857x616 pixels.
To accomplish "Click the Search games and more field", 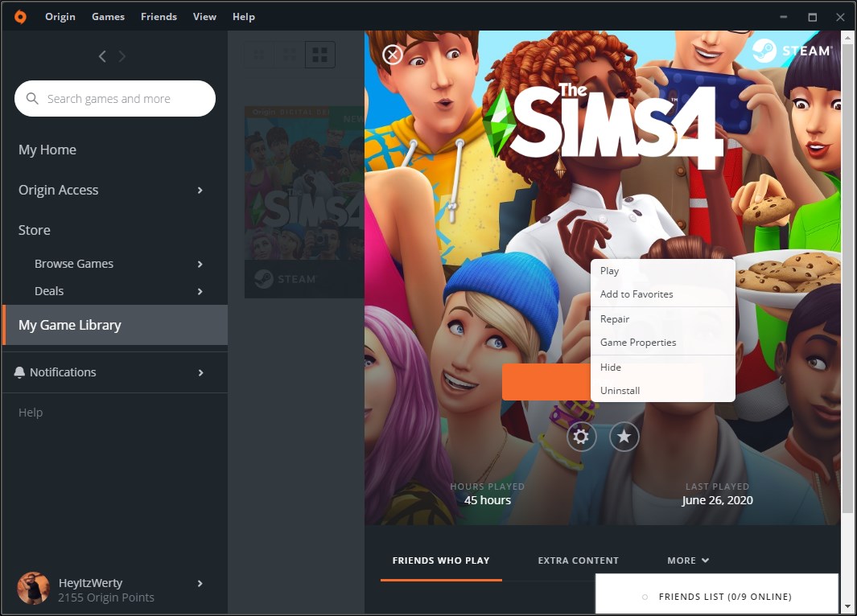I will pyautogui.click(x=115, y=98).
